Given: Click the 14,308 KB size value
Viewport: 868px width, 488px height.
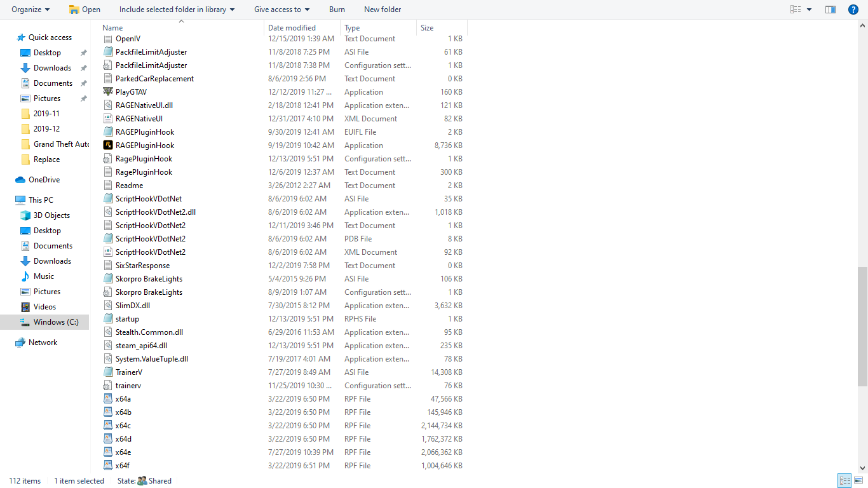Looking at the screenshot, I should 447,372.
